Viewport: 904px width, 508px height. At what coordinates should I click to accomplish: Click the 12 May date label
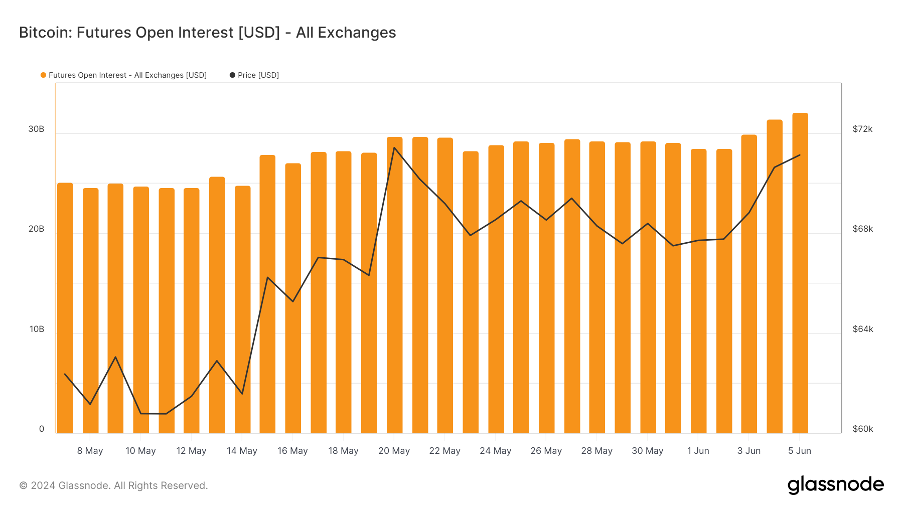click(x=191, y=451)
